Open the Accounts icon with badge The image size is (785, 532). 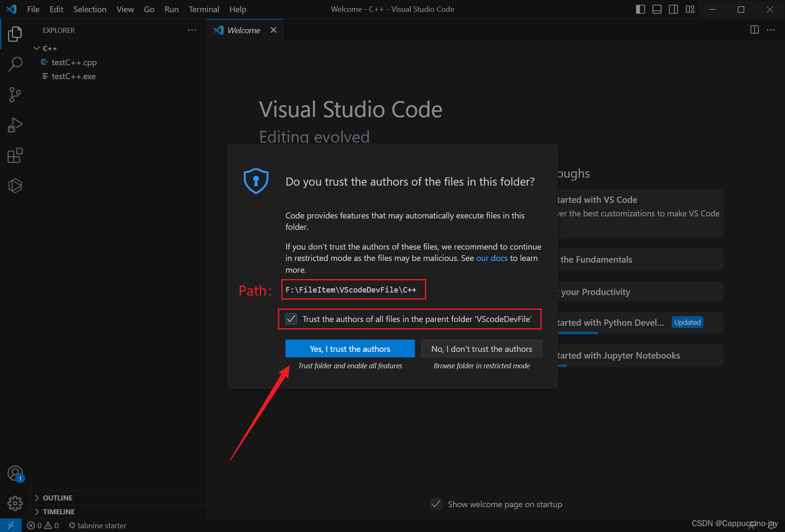pos(15,473)
